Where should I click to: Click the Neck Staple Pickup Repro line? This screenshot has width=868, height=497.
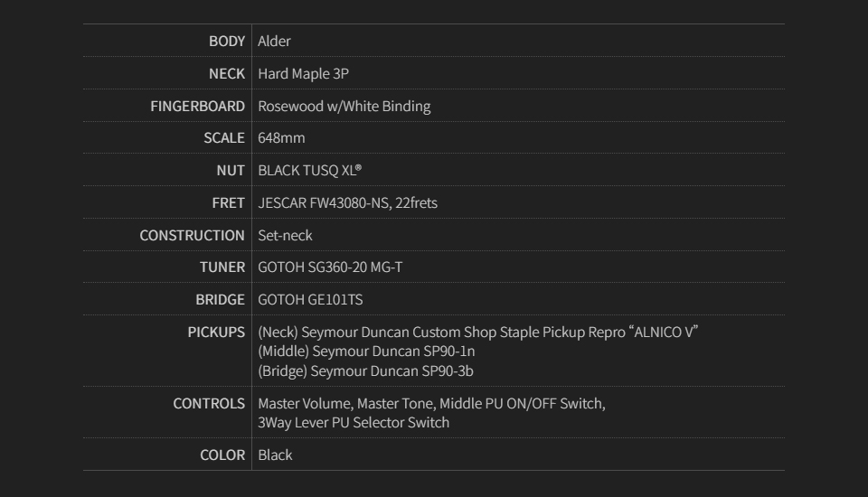477,332
